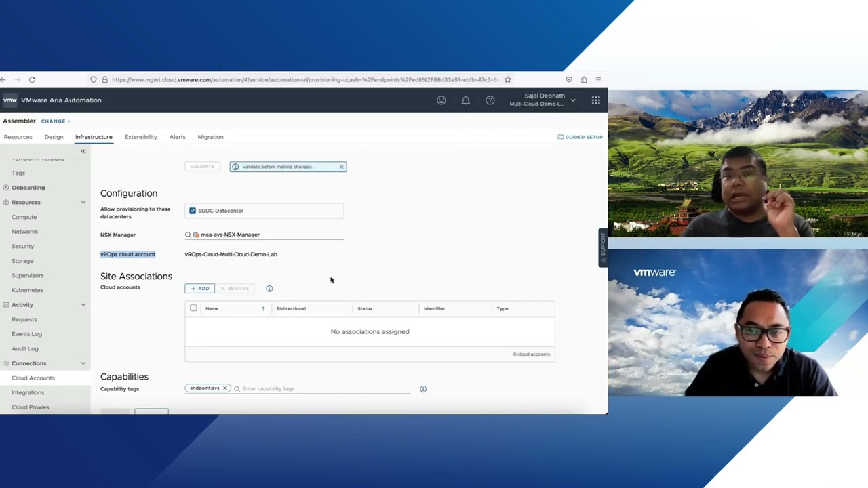Collapse the Resources sidebar section
Viewport: 868px width, 488px height.
coord(83,202)
